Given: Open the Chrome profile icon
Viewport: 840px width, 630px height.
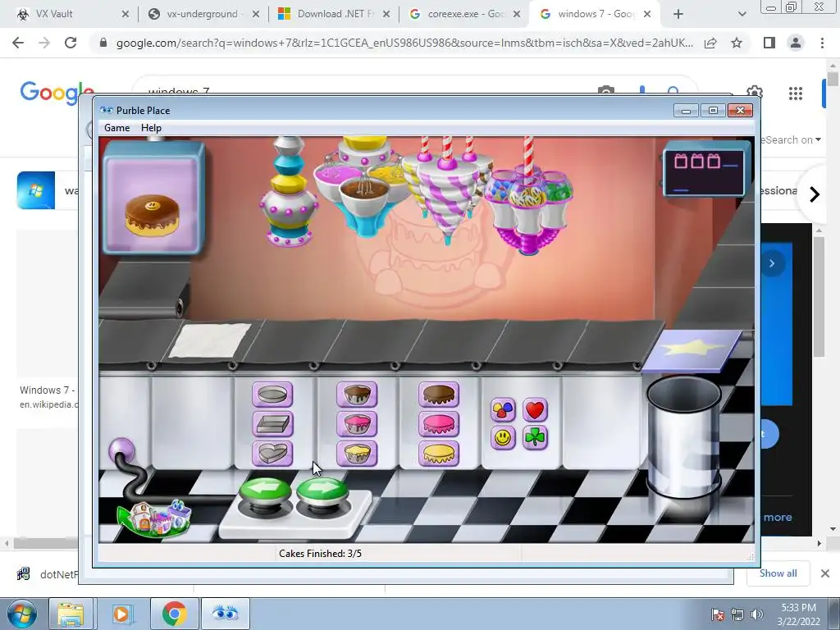Looking at the screenshot, I should click(x=796, y=43).
